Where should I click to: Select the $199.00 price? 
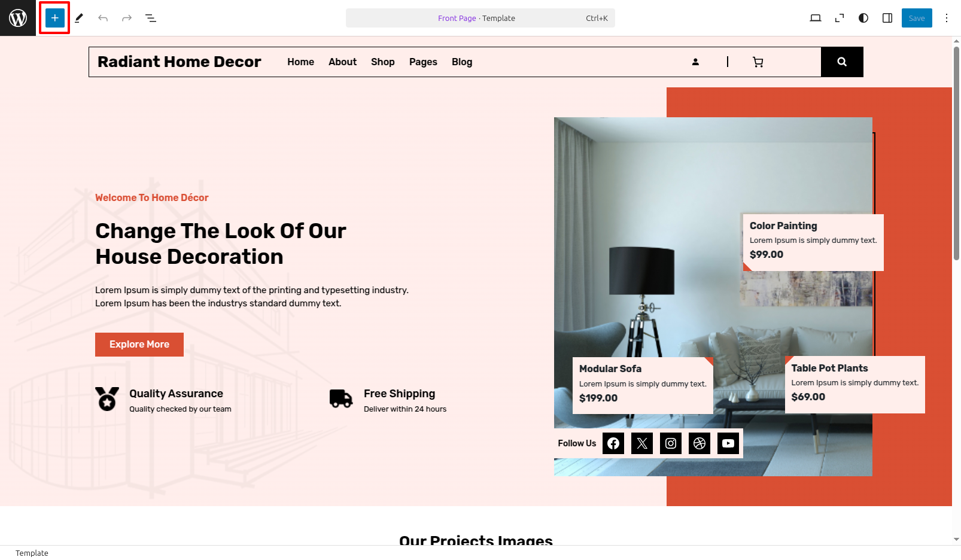click(x=598, y=398)
